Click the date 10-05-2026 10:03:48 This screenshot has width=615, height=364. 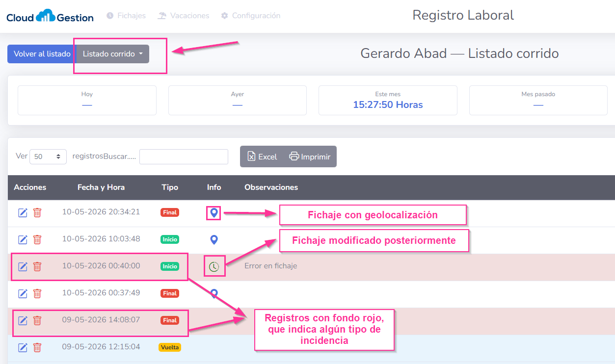(x=101, y=239)
